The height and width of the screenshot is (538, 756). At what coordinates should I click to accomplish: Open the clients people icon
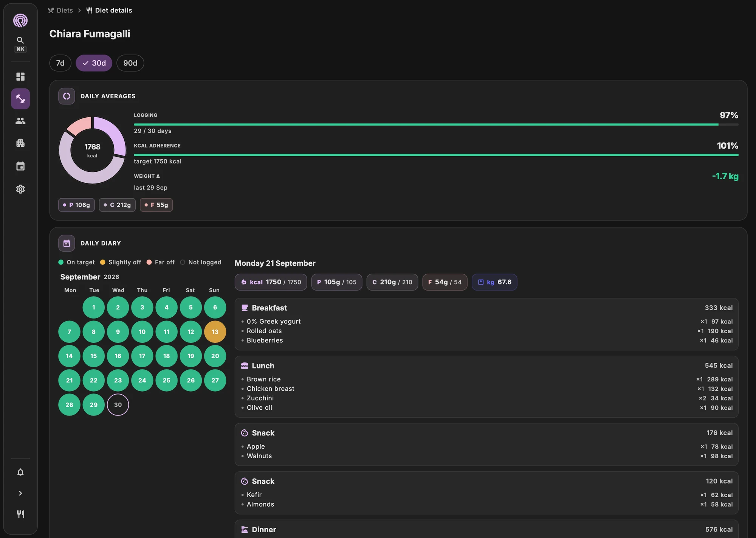tap(20, 121)
